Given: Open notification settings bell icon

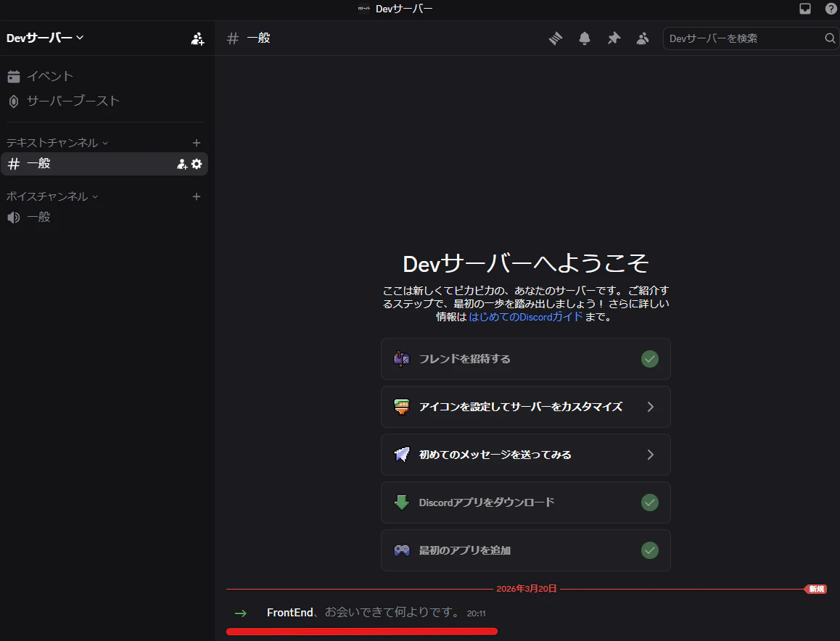Looking at the screenshot, I should point(585,38).
